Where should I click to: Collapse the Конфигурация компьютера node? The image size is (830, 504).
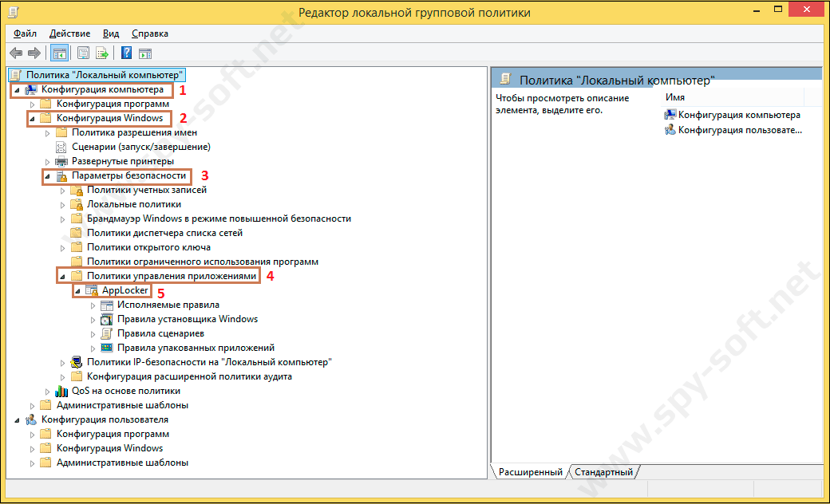17,90
